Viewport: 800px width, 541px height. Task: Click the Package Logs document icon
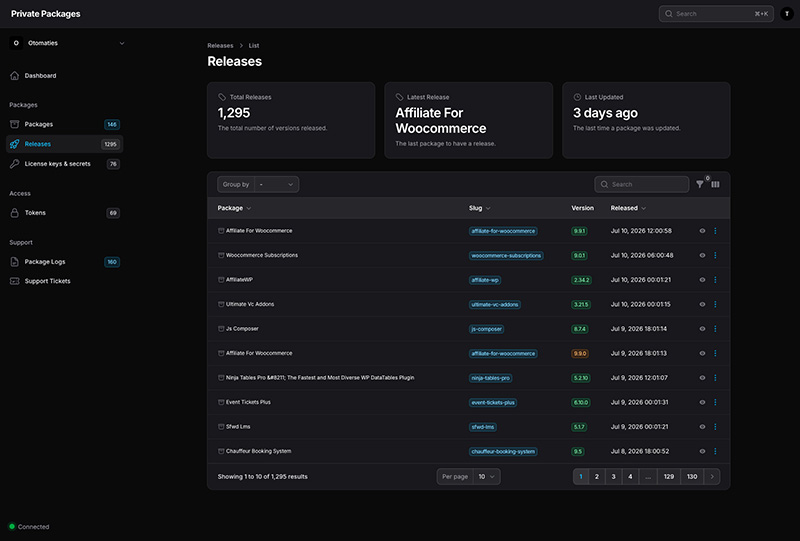pos(14,262)
